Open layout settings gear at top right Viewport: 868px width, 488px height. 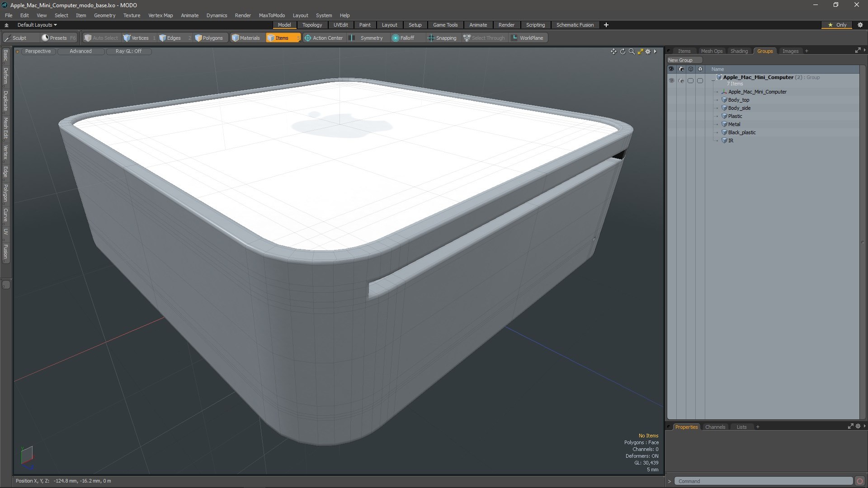pos(860,25)
